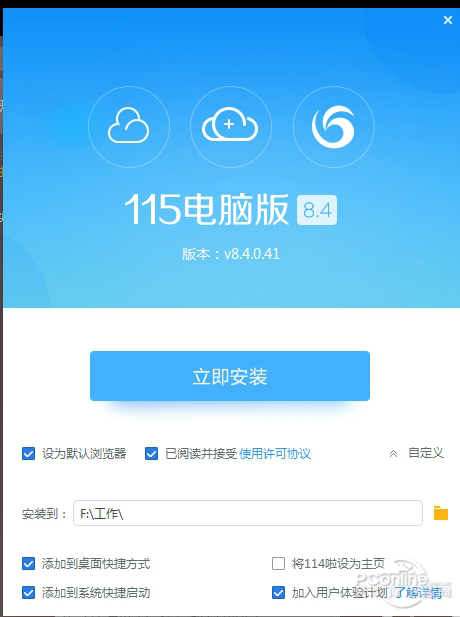
Task: Uncheck 添加到系统快捷启动 checkbox
Action: pos(28,592)
